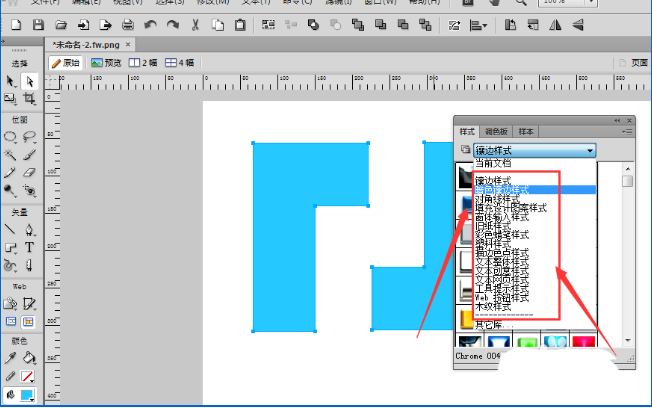The height and width of the screenshot is (408, 652).
Task: Open the Align options dropdown
Action: tap(478, 26)
